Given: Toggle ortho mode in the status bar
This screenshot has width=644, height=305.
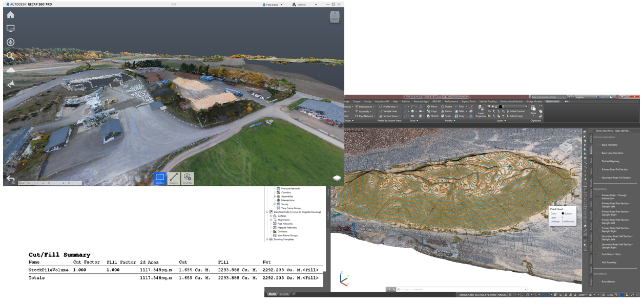Looking at the screenshot, I should (523, 295).
